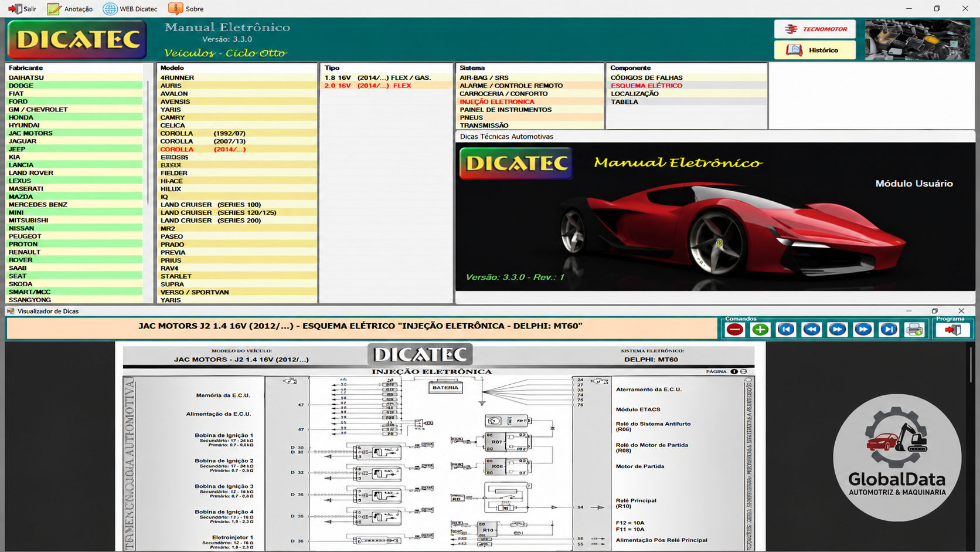This screenshot has height=552, width=980.
Task: Open the Histórico history button
Action: (x=815, y=50)
